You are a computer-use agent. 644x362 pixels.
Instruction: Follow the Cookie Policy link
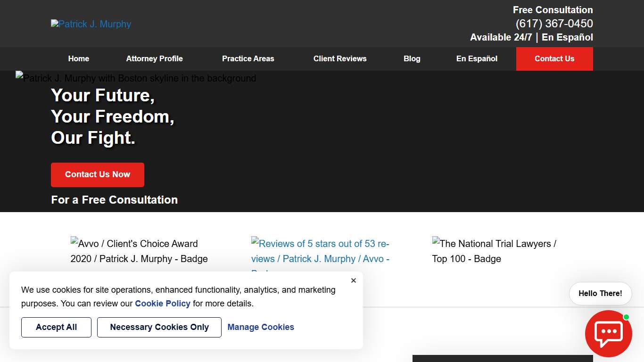(x=163, y=304)
